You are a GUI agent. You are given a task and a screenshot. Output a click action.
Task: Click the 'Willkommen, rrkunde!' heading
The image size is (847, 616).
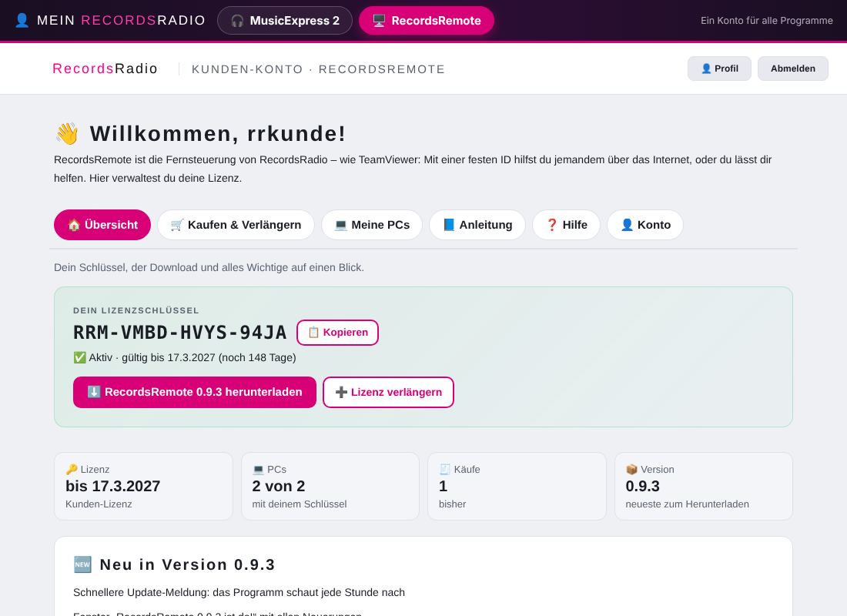218,133
